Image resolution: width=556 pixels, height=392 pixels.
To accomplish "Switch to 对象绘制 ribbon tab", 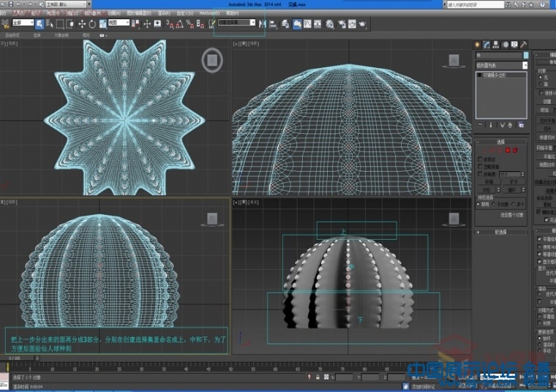I will 61,35.
